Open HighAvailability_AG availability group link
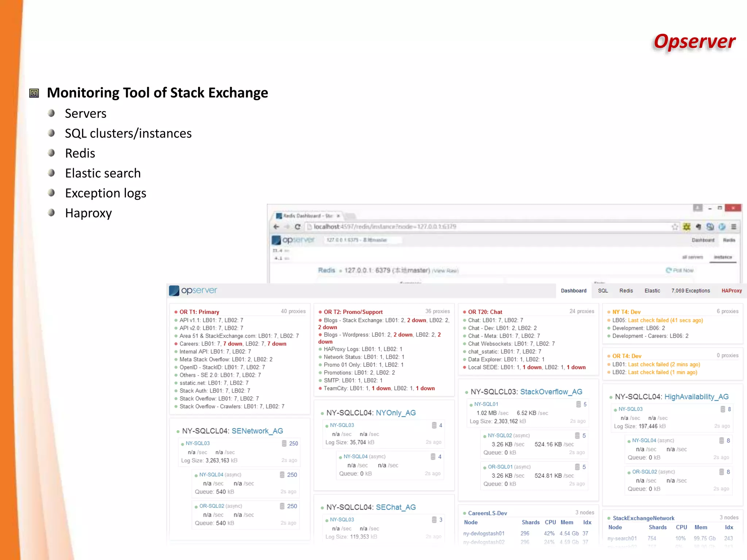This screenshot has width=747, height=560. 697,397
